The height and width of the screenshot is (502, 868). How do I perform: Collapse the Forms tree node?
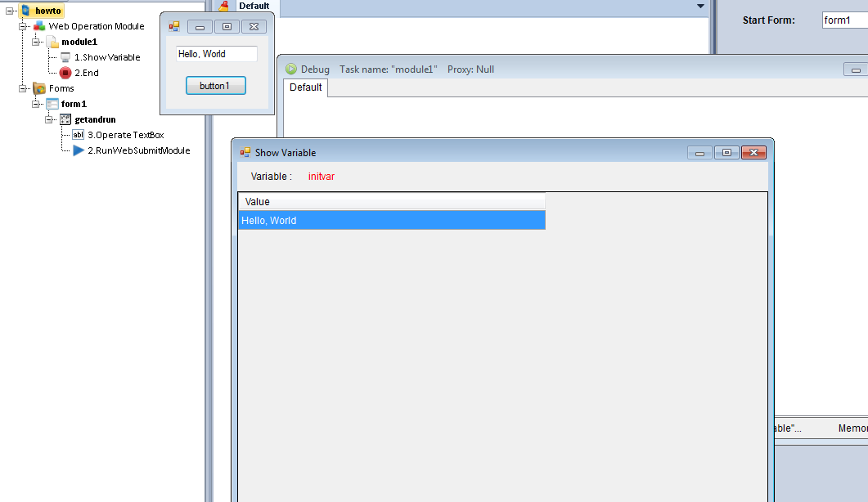click(23, 88)
